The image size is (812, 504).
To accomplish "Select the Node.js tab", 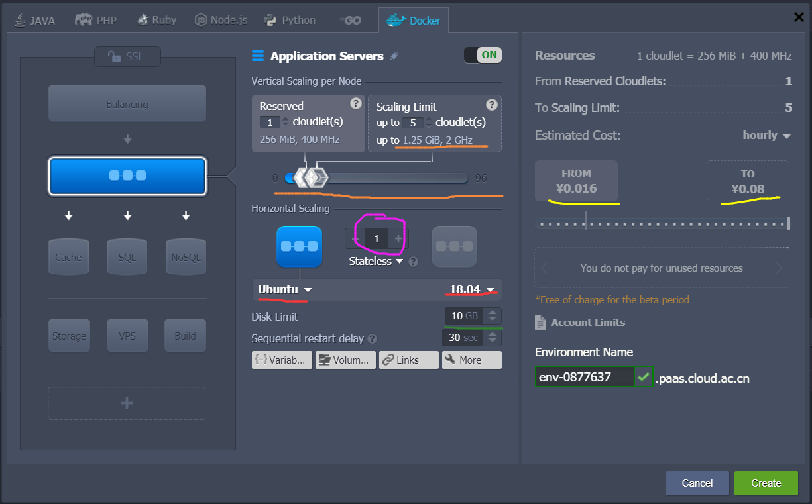I will click(x=221, y=20).
